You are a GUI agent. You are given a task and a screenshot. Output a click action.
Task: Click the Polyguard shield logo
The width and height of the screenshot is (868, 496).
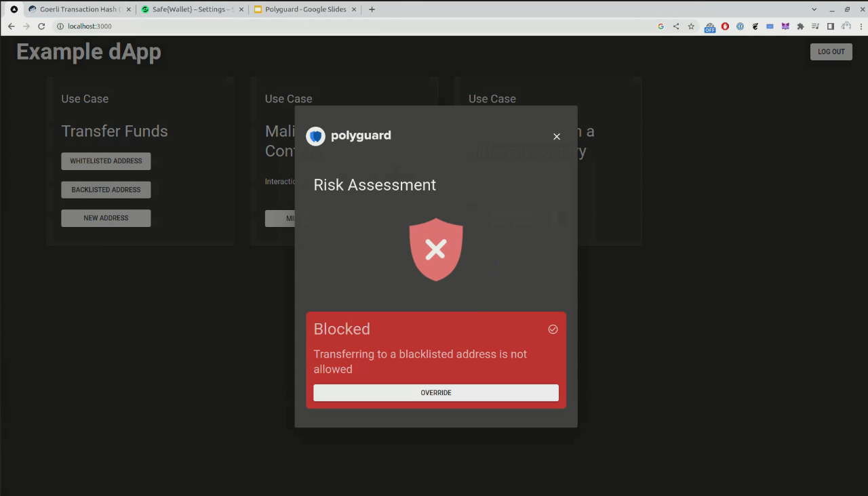[315, 136]
